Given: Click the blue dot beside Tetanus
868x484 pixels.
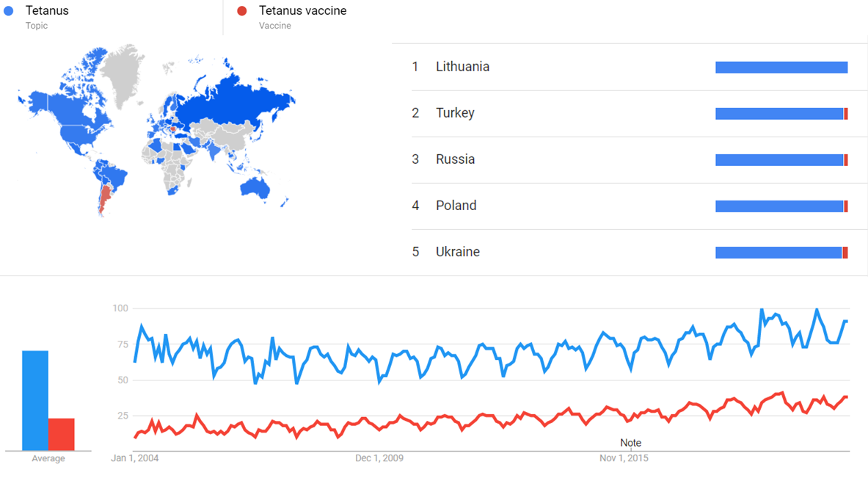Looking at the screenshot, I should coord(9,11).
